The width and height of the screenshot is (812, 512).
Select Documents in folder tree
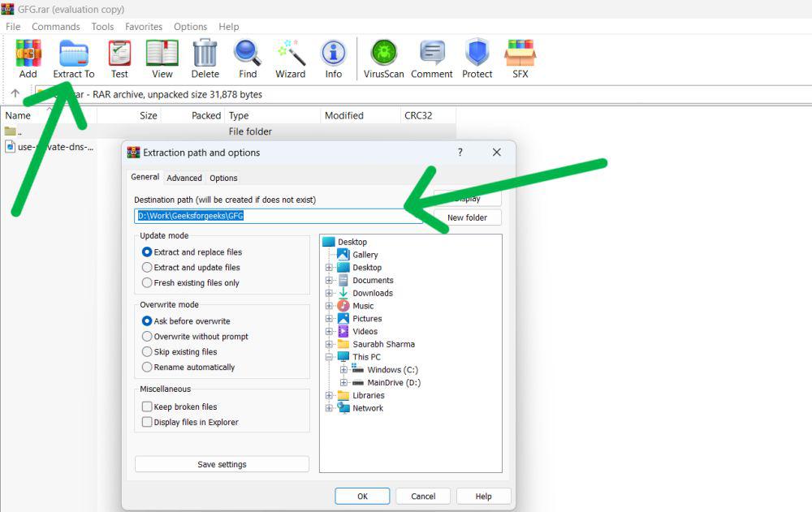[373, 280]
